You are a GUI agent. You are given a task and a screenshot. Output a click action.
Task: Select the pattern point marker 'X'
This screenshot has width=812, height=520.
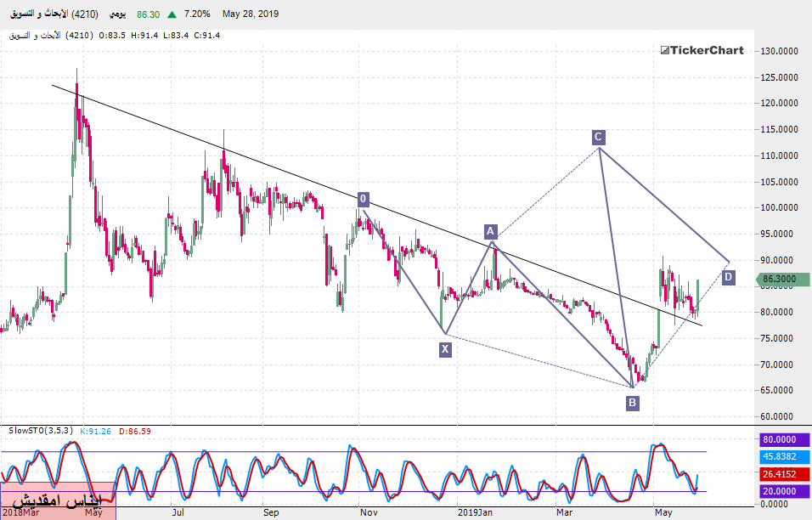pos(445,348)
